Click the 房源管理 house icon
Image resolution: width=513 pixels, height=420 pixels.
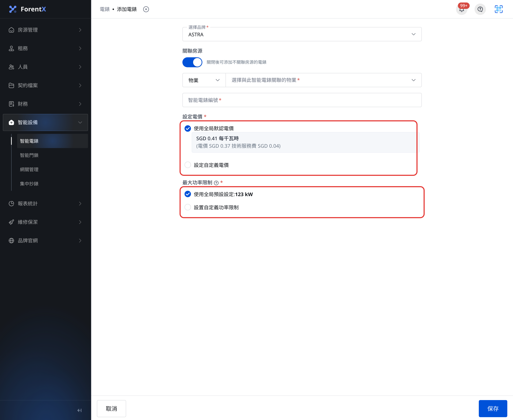click(11, 30)
